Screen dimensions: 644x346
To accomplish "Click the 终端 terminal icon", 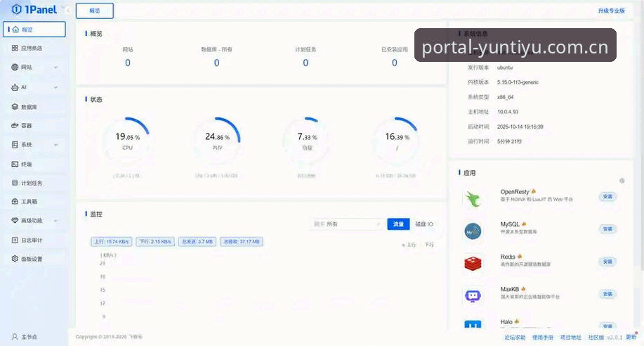I will click(x=15, y=164).
